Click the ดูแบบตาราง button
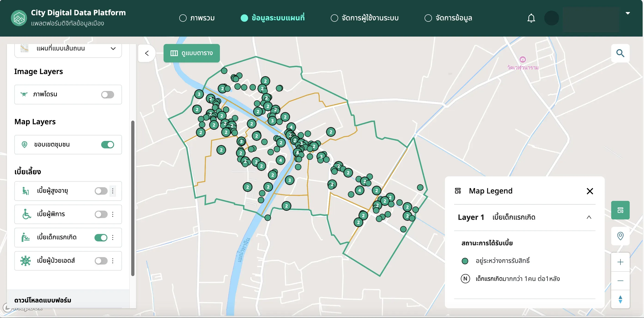The height and width of the screenshot is (318, 644). click(x=191, y=53)
